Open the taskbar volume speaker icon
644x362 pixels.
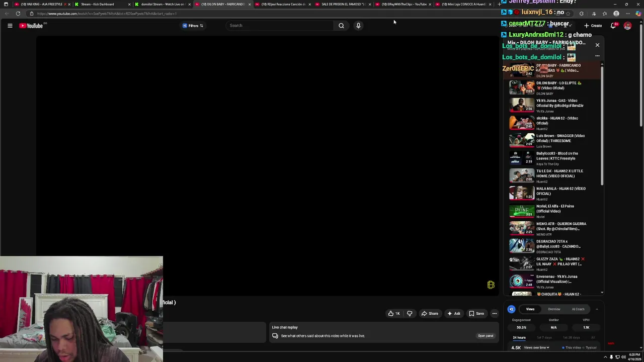coord(624,357)
